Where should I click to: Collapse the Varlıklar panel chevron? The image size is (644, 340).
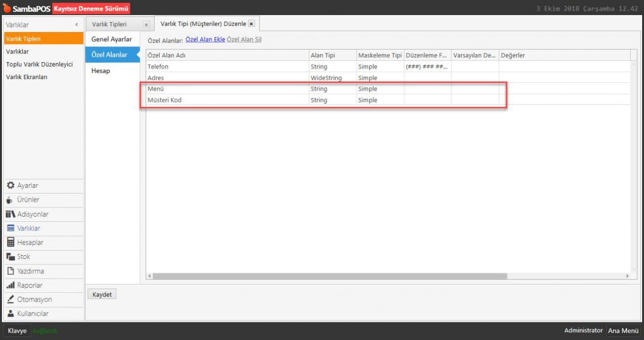pos(76,25)
